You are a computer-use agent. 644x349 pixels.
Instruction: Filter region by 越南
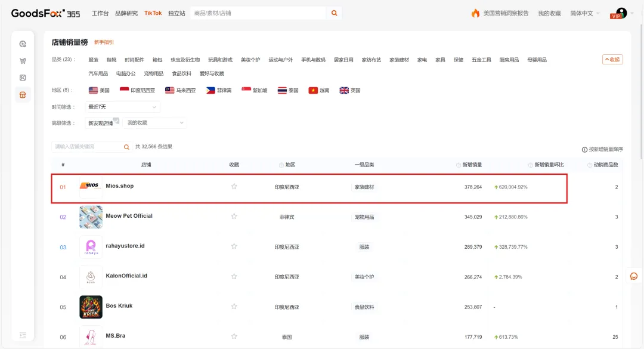click(x=318, y=91)
